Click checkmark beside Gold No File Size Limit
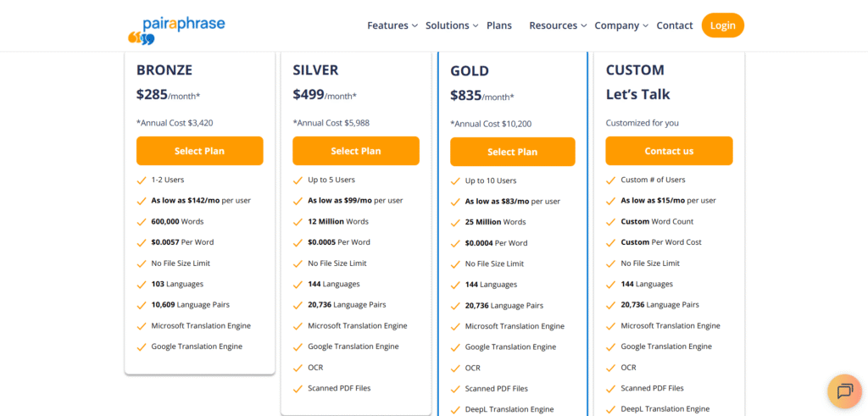 455,264
